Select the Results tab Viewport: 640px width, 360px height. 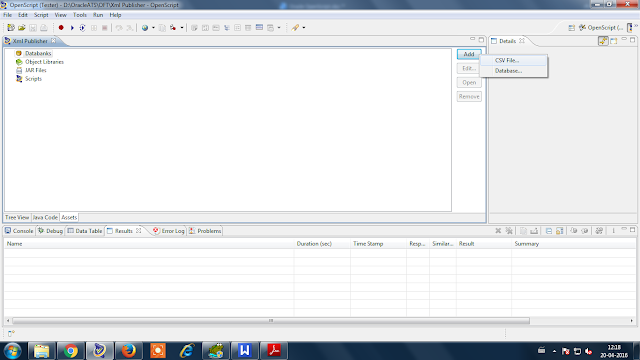[123, 231]
